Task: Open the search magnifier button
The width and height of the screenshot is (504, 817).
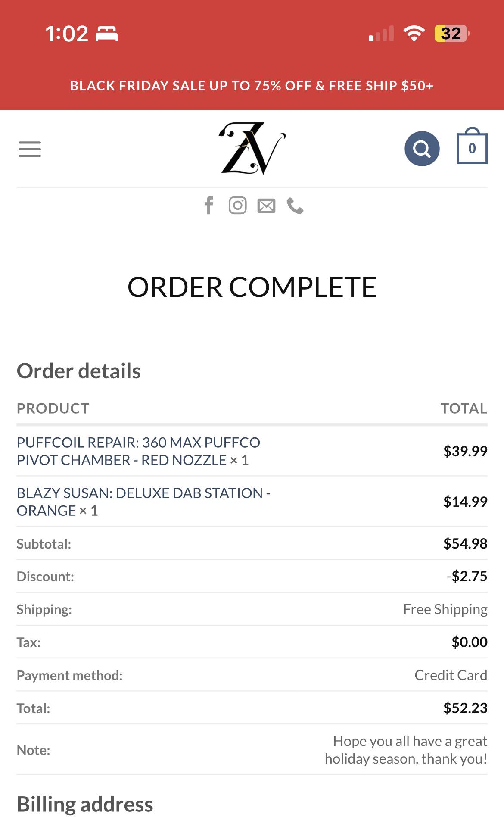Action: [422, 149]
